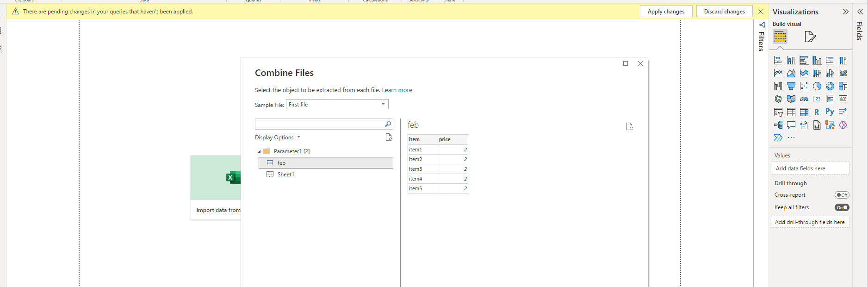Screen dimensions: 868x287
Task: Select the filled map visual
Action: coord(791,99)
